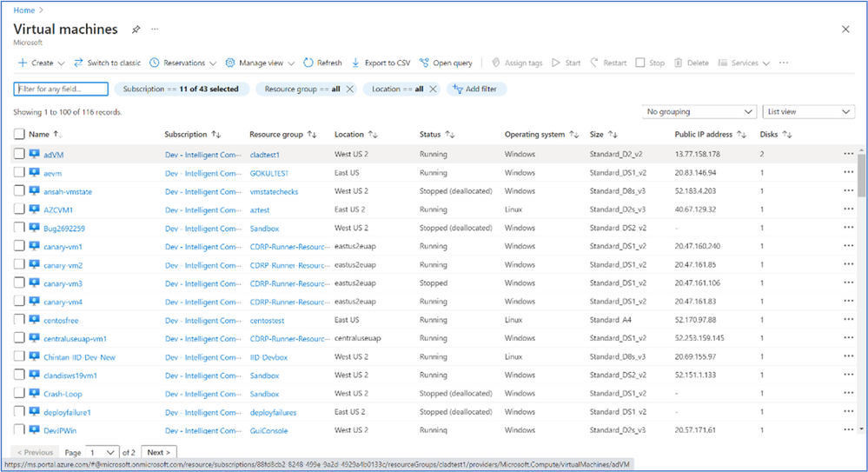
Task: Sort by Subscription column arrows
Action: point(215,134)
